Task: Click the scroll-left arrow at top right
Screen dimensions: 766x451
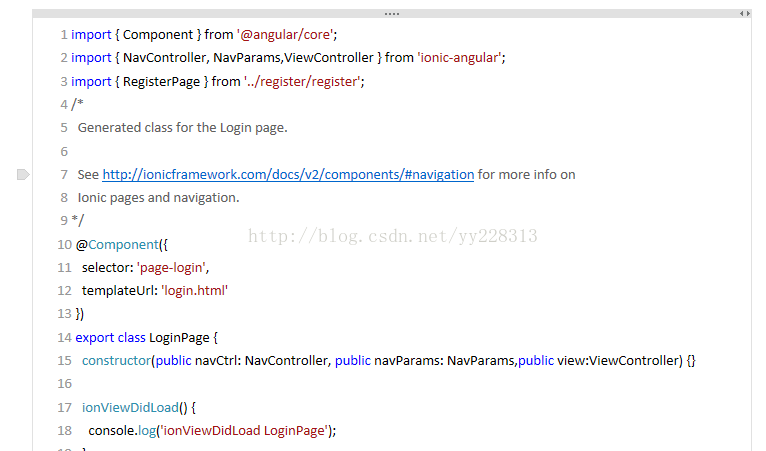Action: 741,14
